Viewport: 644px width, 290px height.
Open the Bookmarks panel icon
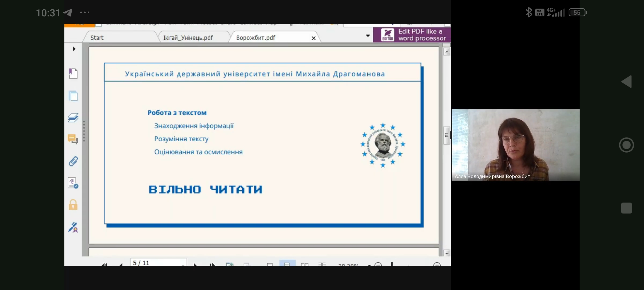73,74
